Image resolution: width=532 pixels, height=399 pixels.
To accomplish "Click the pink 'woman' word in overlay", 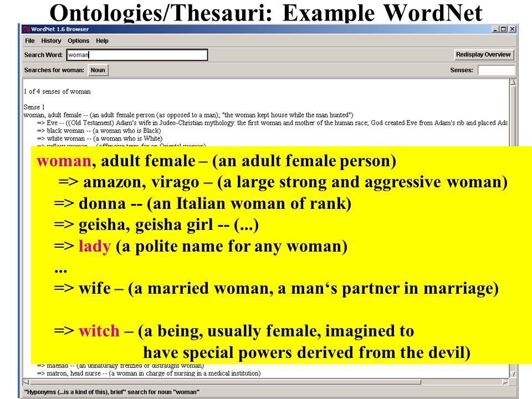I will (64, 161).
